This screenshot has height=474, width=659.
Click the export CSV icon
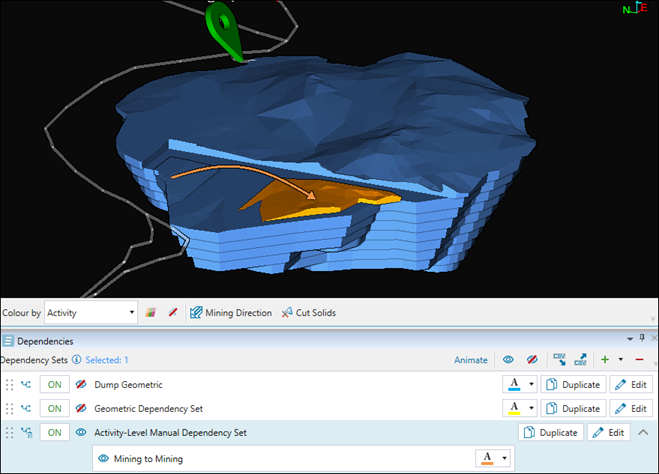[580, 359]
